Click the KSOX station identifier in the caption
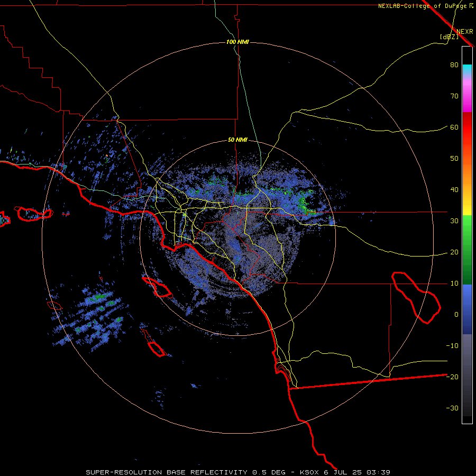 click(x=309, y=472)
